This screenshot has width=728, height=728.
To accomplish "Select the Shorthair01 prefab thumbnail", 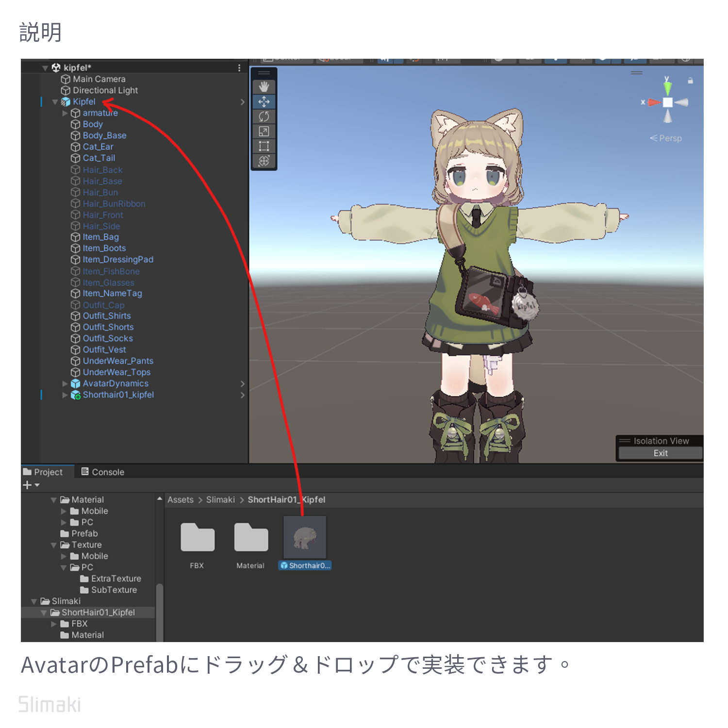I will 304,538.
